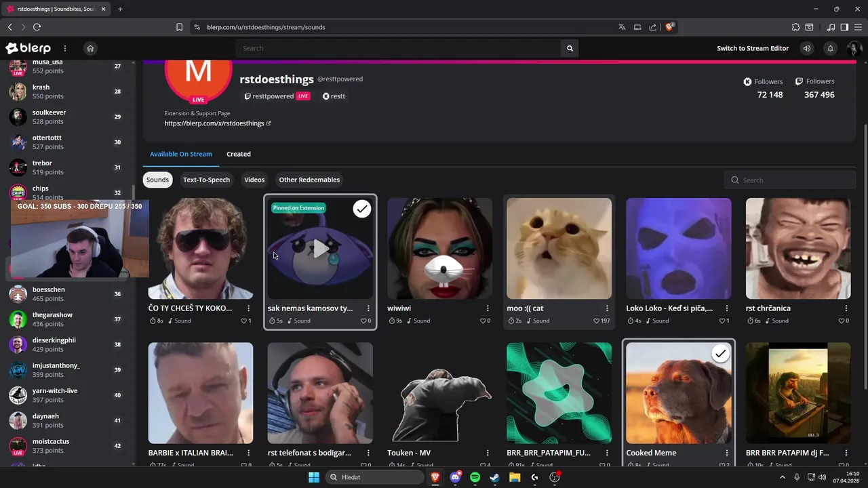Toggle sound volume icon in header

(x=806, y=48)
